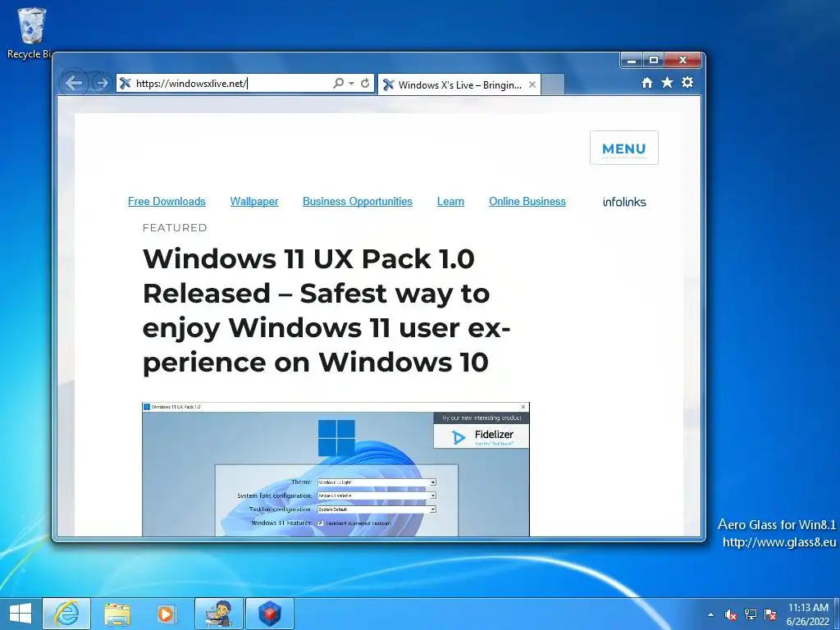Open the site MENU button

point(624,148)
